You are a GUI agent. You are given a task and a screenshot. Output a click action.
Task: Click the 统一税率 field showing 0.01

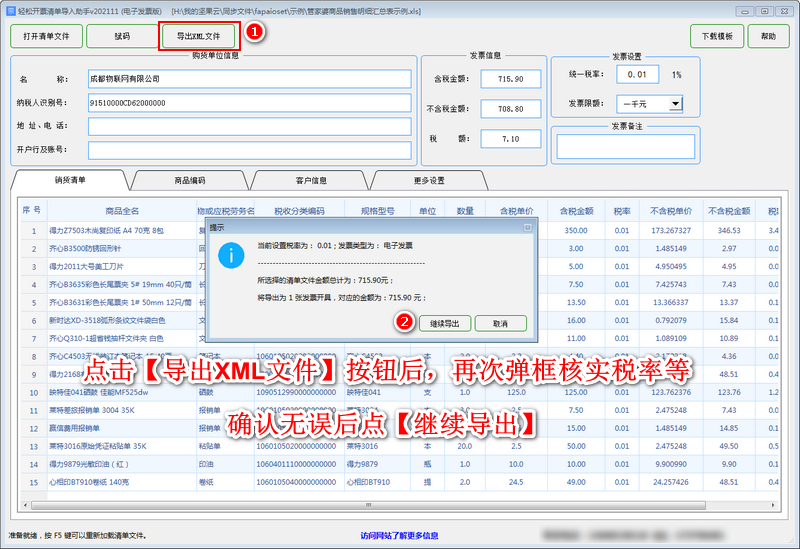tap(637, 74)
